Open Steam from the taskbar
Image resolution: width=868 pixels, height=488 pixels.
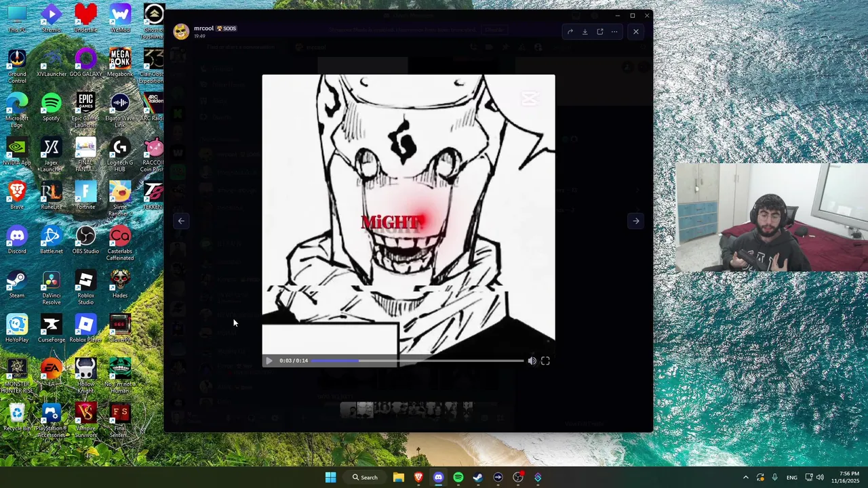478,477
